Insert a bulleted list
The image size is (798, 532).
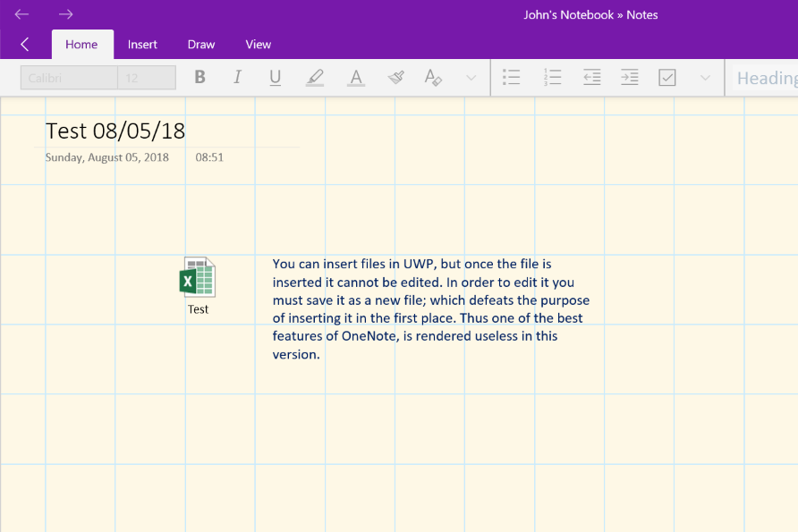click(512, 78)
